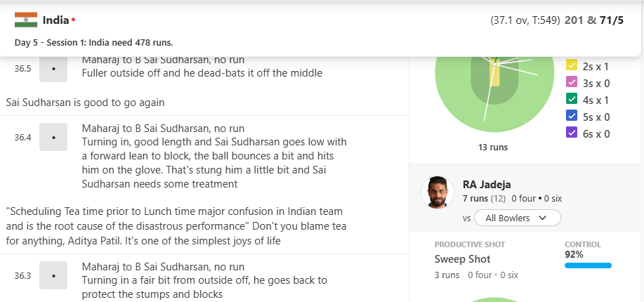Click the 13 runs label under wagon wheel
This screenshot has width=644, height=302.
(x=493, y=147)
